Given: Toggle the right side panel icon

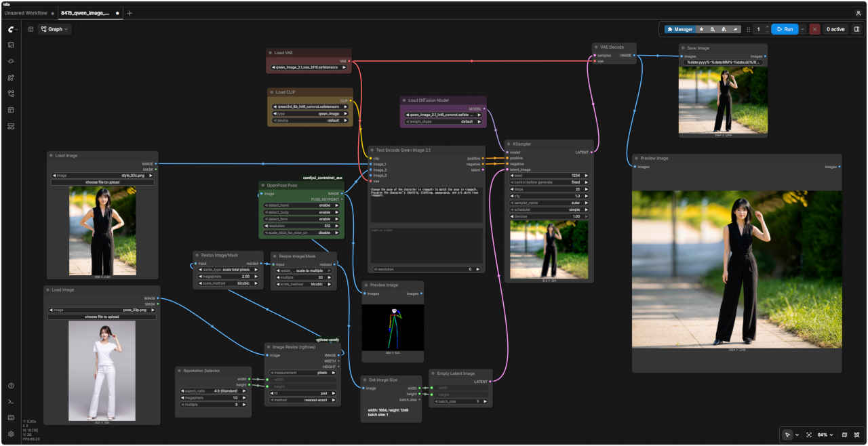Looking at the screenshot, I should pyautogui.click(x=856, y=29).
